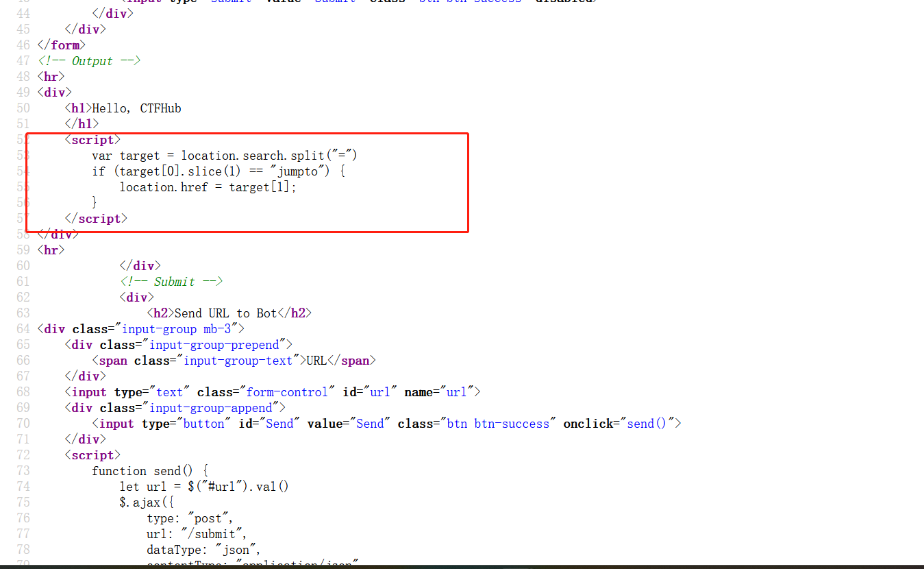Click the url input id on line 68
The width and height of the screenshot is (924, 569).
pyautogui.click(x=379, y=391)
